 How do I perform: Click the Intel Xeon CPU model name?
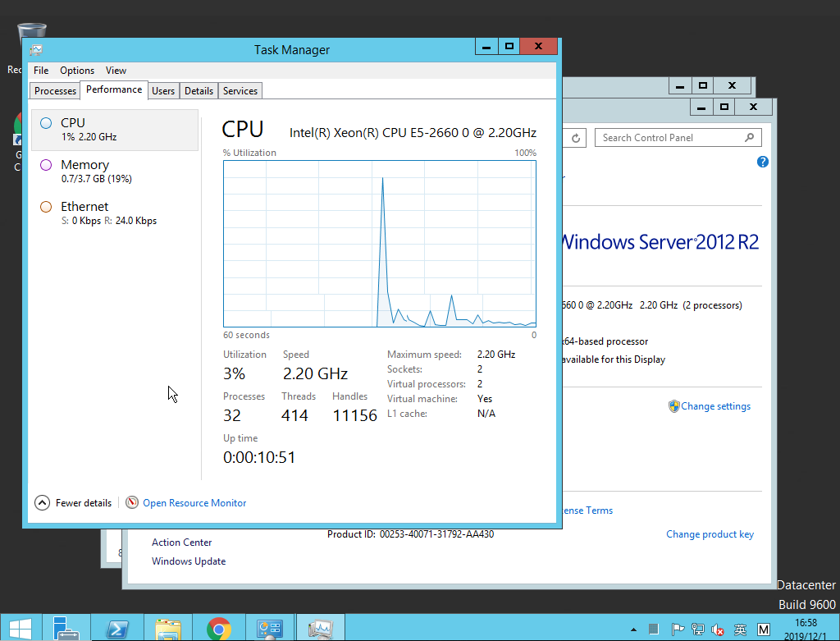(x=413, y=133)
